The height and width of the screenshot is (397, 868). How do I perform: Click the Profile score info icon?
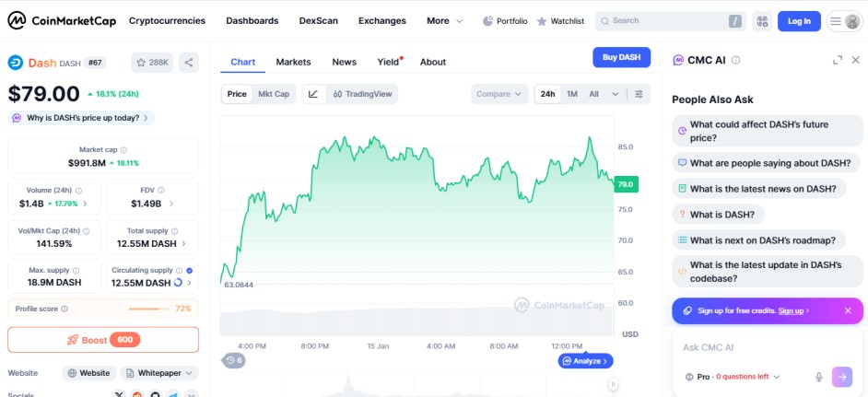65,309
